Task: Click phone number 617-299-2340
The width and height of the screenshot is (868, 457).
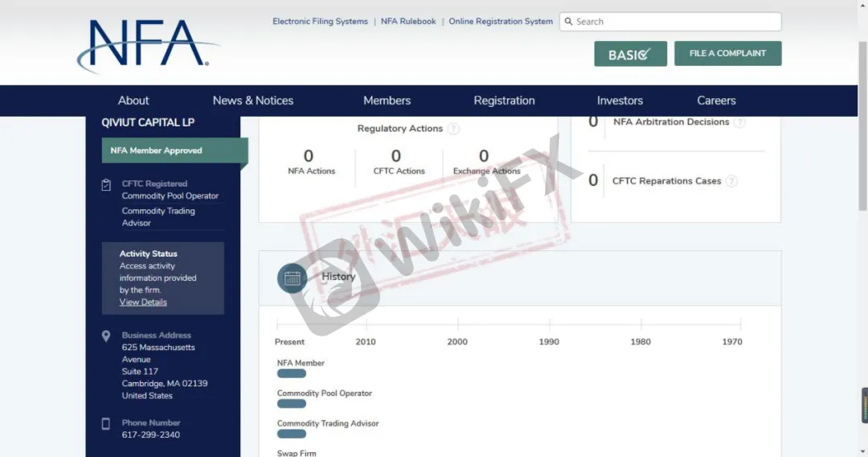Action: [151, 435]
